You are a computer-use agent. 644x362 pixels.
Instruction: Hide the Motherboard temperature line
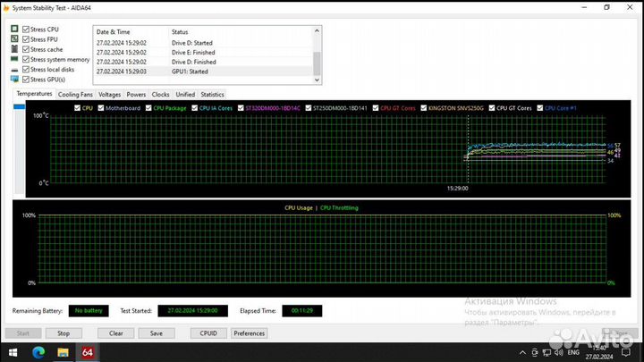tap(100, 108)
